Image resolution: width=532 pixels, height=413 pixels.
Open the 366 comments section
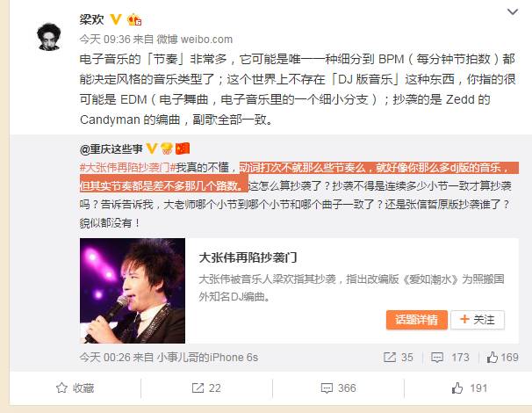[x=338, y=388]
